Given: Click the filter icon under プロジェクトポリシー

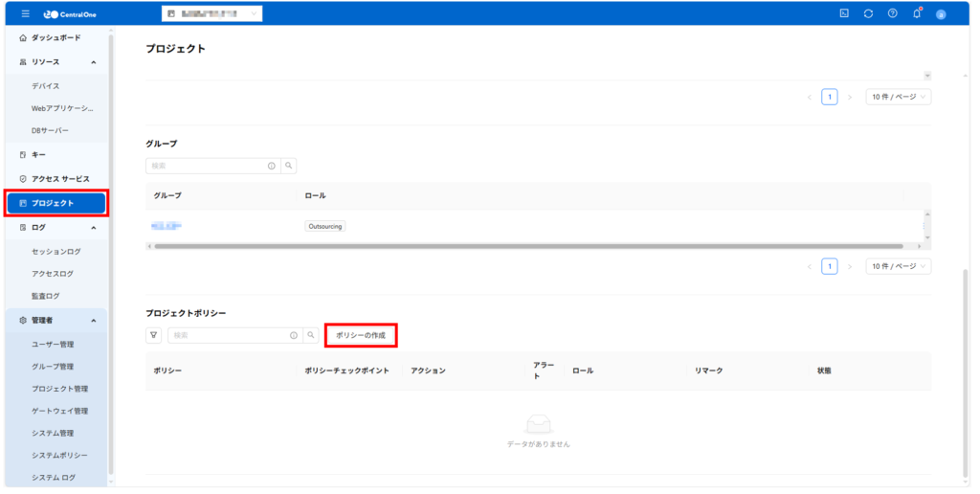Looking at the screenshot, I should pos(153,335).
